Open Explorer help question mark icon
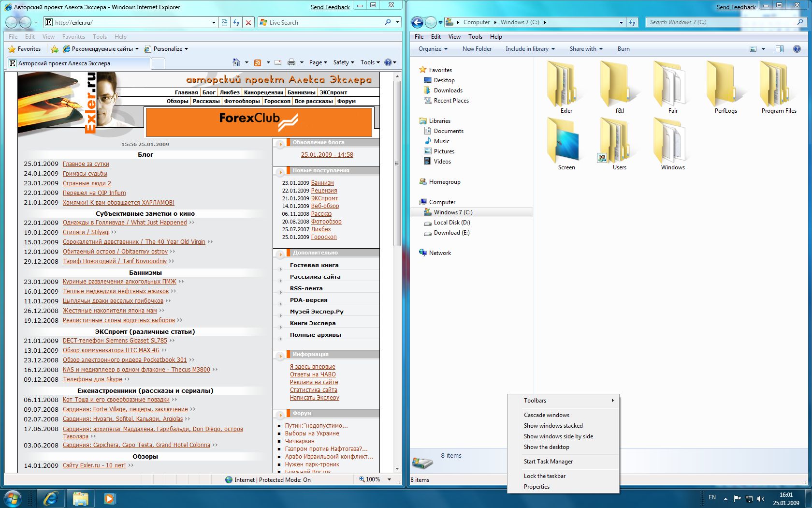 point(797,49)
